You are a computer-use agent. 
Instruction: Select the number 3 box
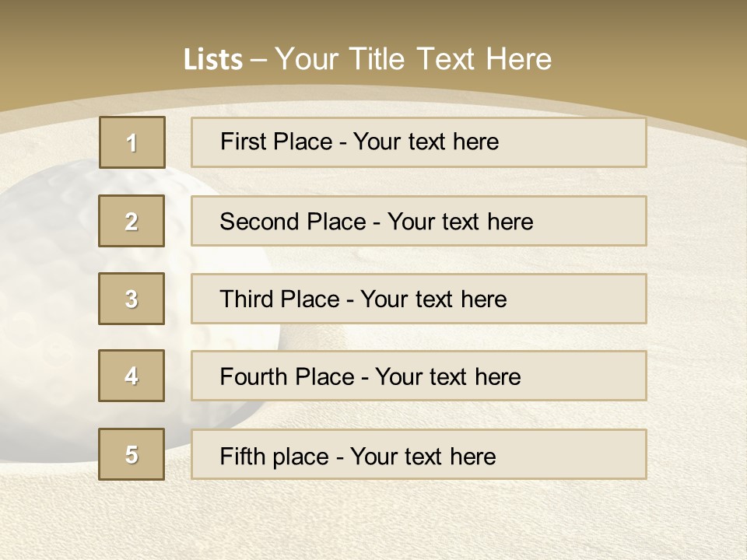click(x=132, y=299)
